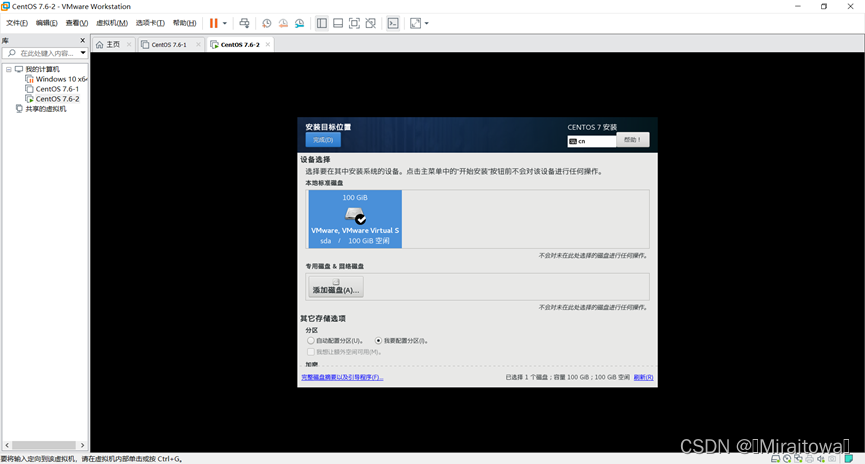Open the 选项卡(T) menu
This screenshot has height=464, width=865.
click(x=150, y=23)
